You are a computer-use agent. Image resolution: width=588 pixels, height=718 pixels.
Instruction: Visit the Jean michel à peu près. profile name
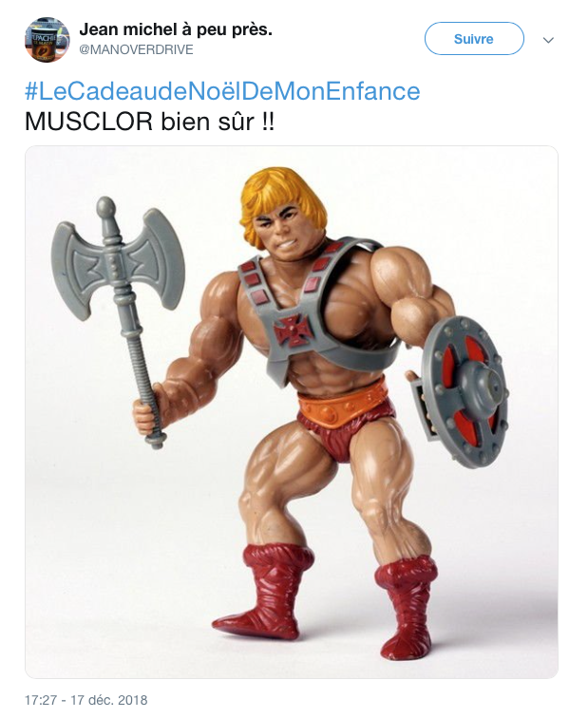coord(176,29)
